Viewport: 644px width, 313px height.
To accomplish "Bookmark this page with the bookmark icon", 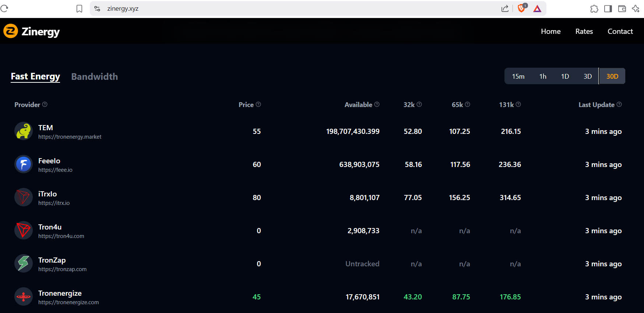I will coord(79,8).
